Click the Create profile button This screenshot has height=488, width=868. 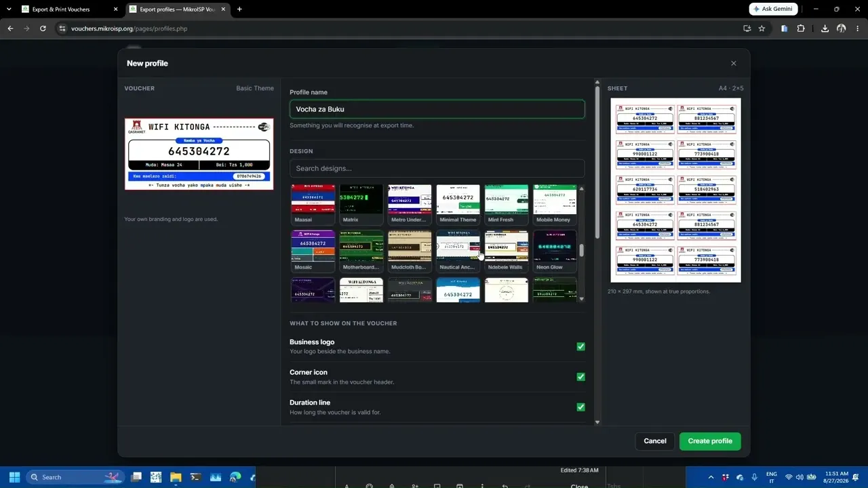[x=710, y=441]
